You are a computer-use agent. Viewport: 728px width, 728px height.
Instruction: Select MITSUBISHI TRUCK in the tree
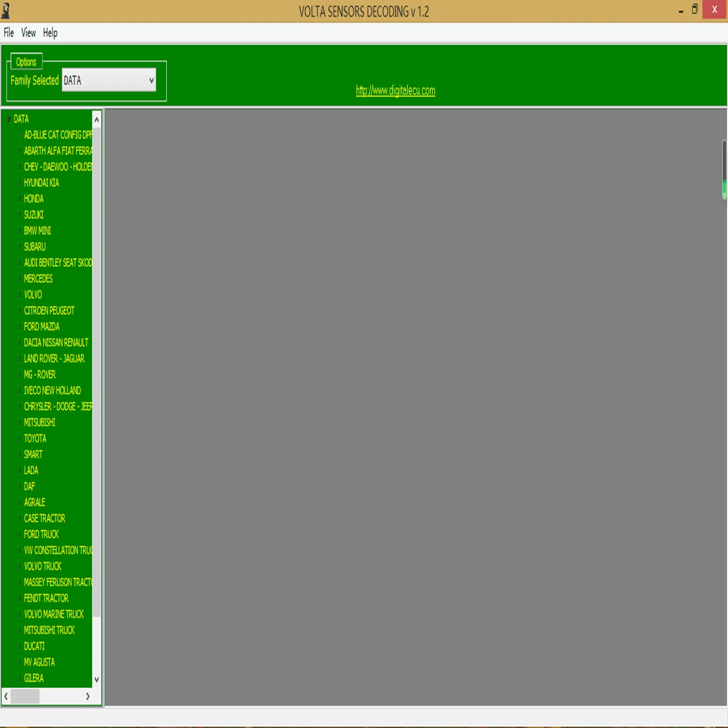[x=50, y=630]
